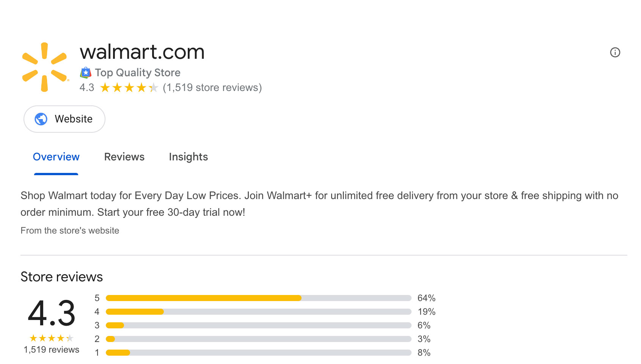This screenshot has height=364, width=641.
Task: Click the first gold star next to 4.3
Action: [105, 88]
